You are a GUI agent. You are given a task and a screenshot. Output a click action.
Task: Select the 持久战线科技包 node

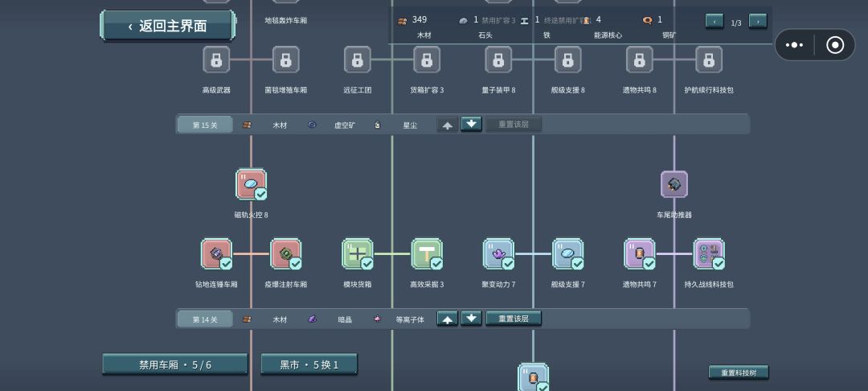pos(709,254)
